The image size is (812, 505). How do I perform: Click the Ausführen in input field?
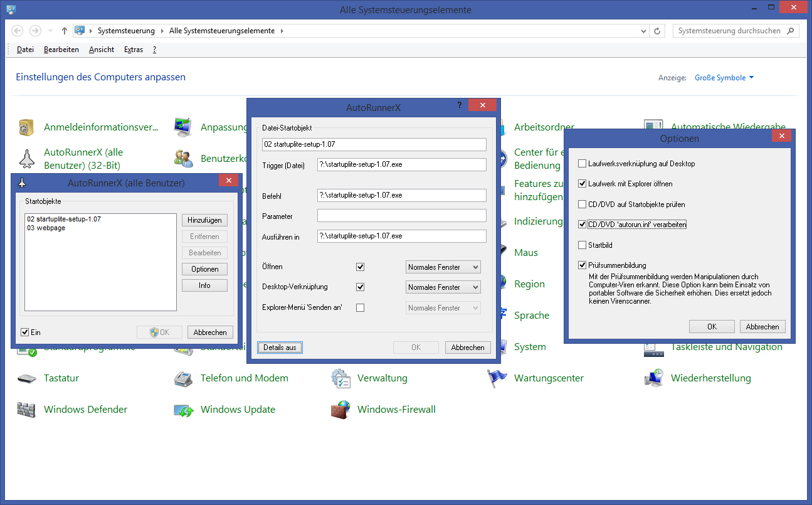point(402,237)
